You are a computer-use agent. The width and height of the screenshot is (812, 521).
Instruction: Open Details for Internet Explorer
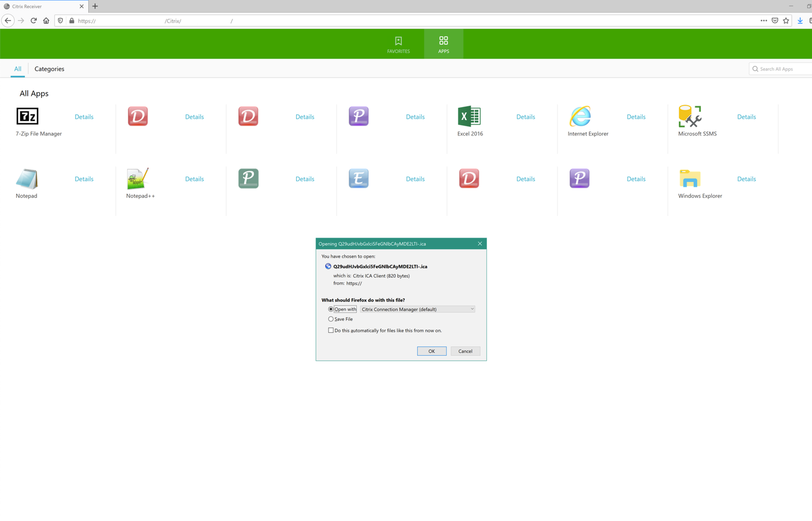point(636,117)
